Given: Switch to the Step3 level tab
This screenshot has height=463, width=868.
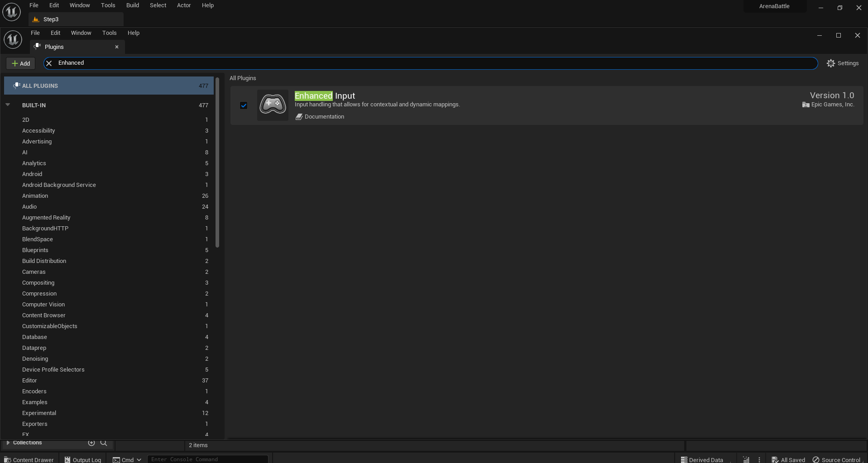Looking at the screenshot, I should coord(76,19).
